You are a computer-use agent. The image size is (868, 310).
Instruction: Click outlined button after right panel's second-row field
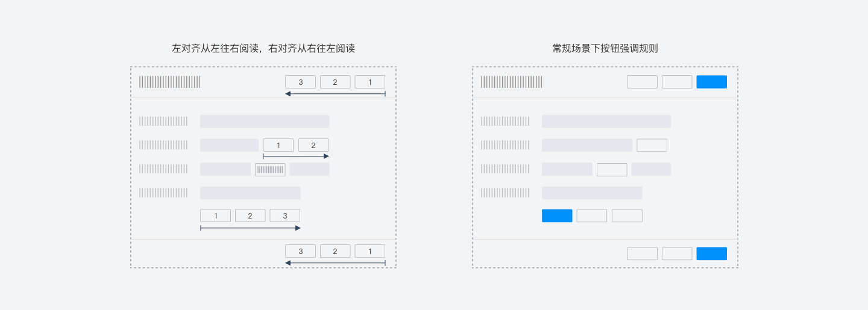pyautogui.click(x=652, y=145)
